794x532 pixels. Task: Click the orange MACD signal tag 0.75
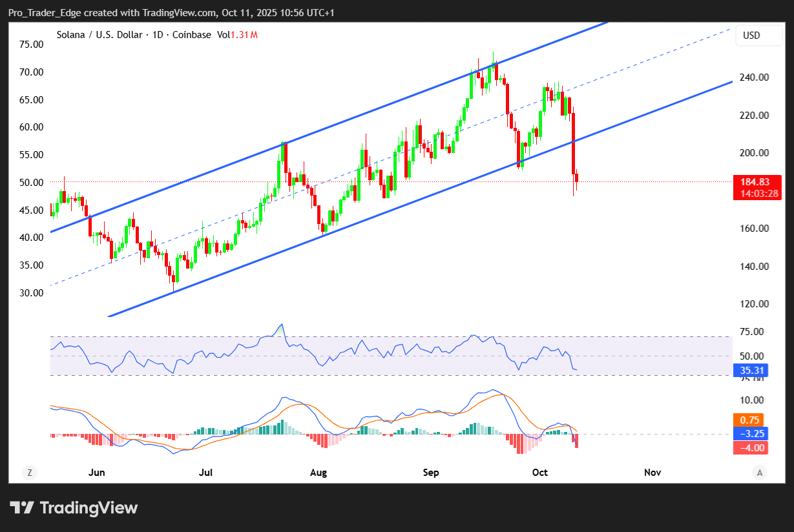(749, 420)
